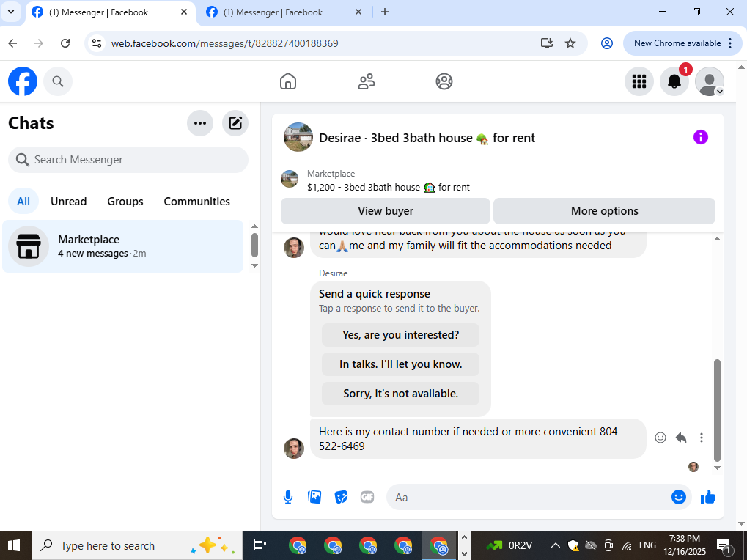
Task: View site information icon in address bar
Action: point(97,43)
